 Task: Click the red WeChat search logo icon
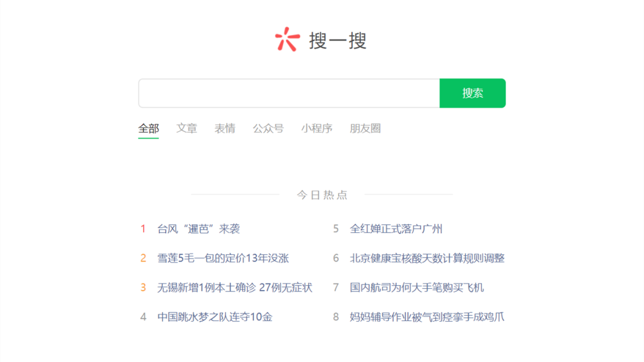click(x=288, y=40)
